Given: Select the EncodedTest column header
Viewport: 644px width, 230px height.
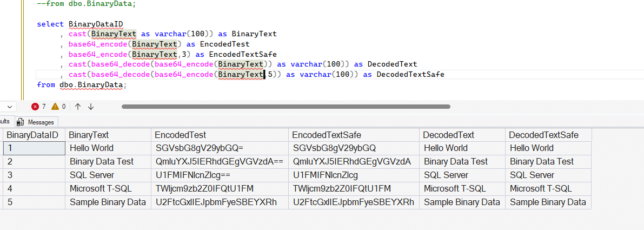Looking at the screenshot, I should [220, 135].
